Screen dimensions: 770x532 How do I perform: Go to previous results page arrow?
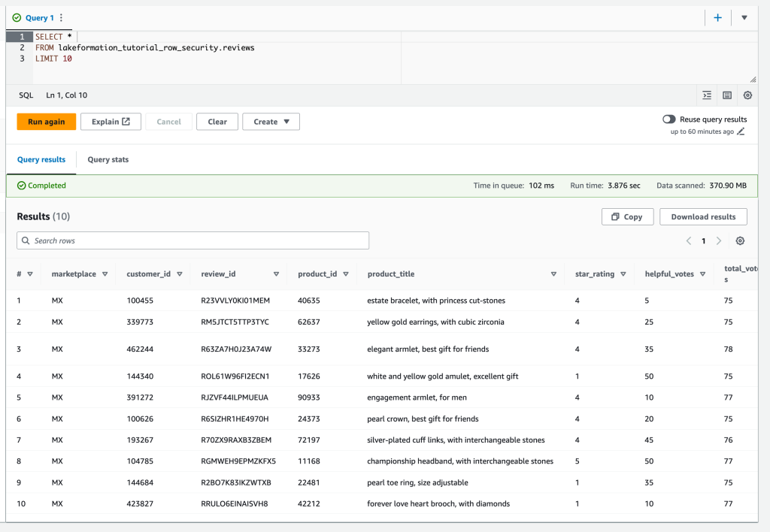[688, 241]
